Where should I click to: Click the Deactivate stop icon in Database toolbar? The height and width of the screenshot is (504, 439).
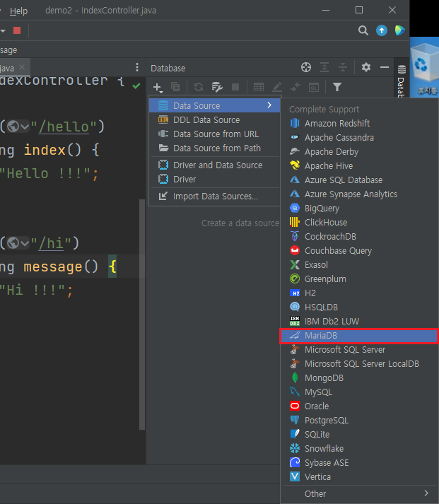click(x=235, y=87)
